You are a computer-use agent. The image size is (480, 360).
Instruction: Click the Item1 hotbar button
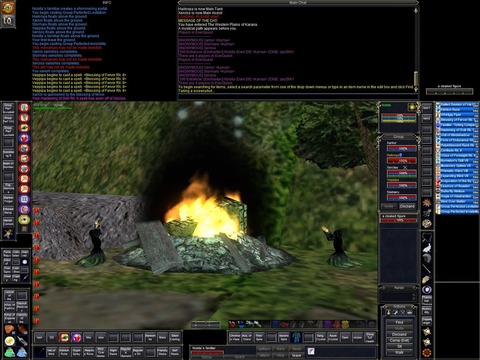[427, 108]
